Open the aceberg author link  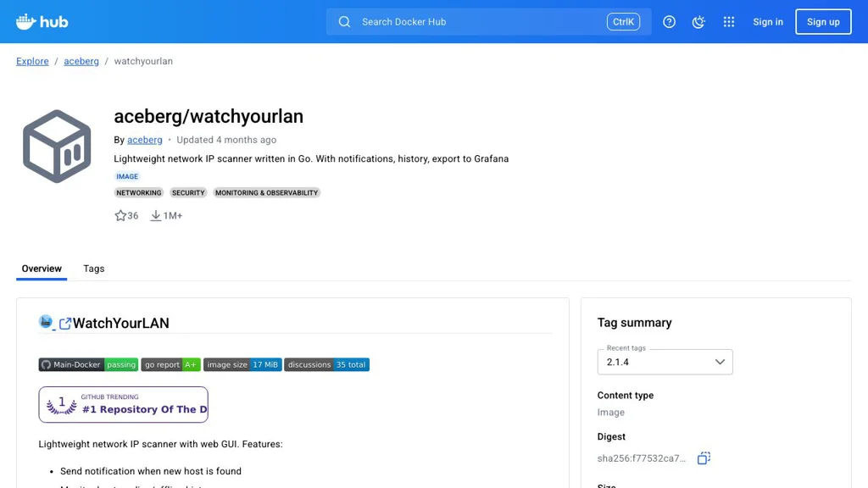tap(144, 140)
